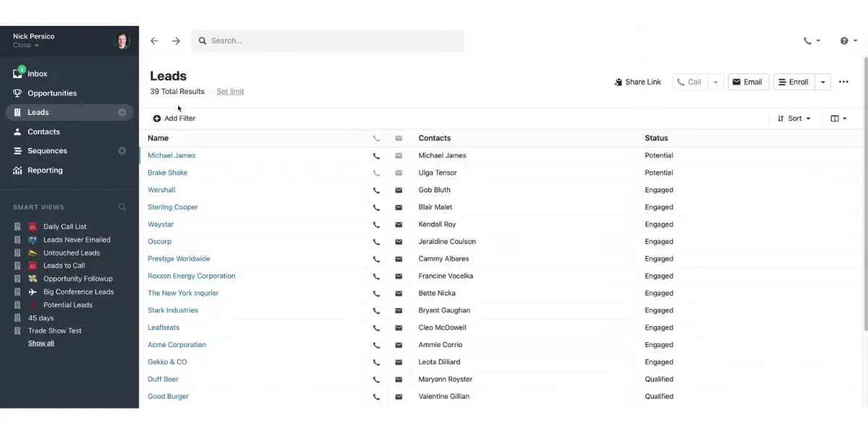
Task: Go forward with the right arrow
Action: point(176,41)
